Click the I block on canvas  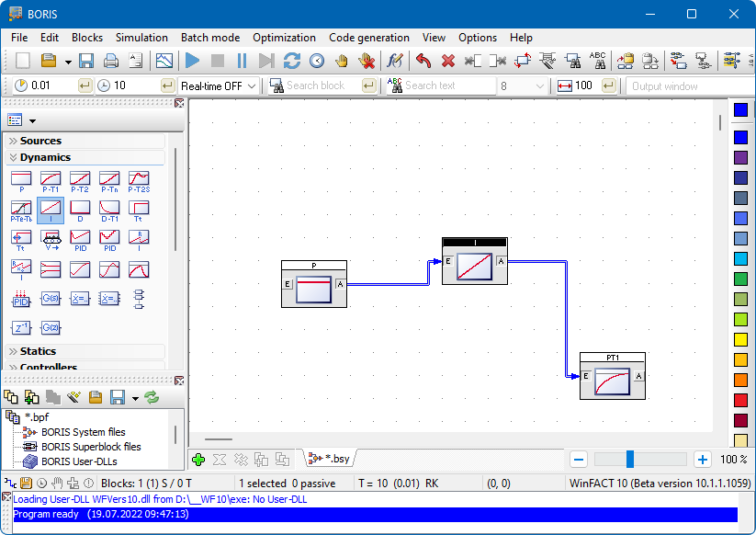(474, 261)
